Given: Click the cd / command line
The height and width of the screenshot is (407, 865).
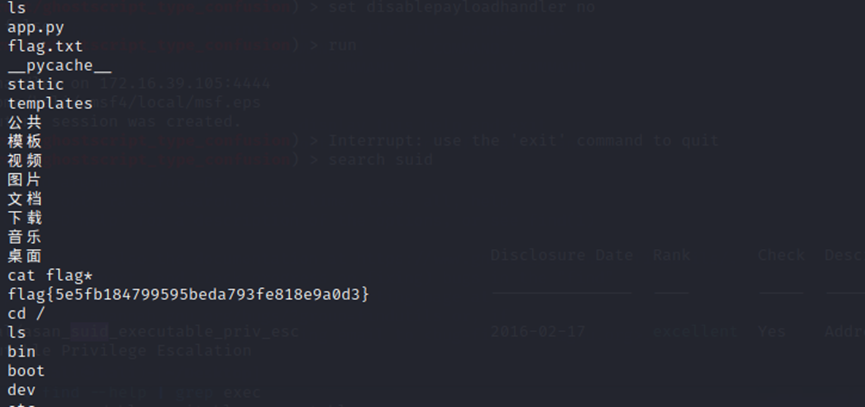Looking at the screenshot, I should [26, 313].
